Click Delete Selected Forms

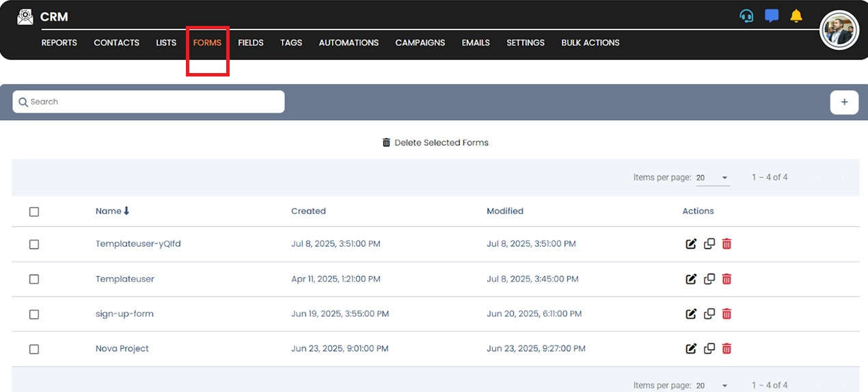pyautogui.click(x=435, y=143)
